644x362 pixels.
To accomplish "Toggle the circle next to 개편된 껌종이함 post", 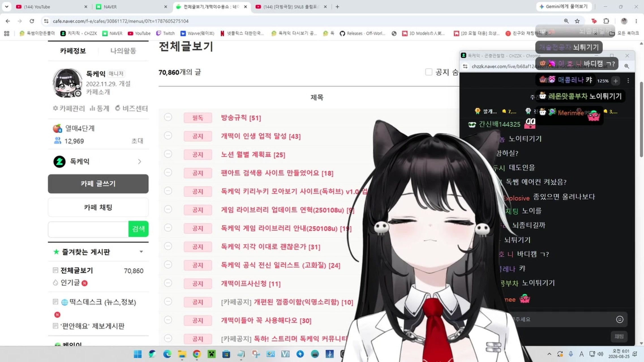I will pyautogui.click(x=168, y=301).
